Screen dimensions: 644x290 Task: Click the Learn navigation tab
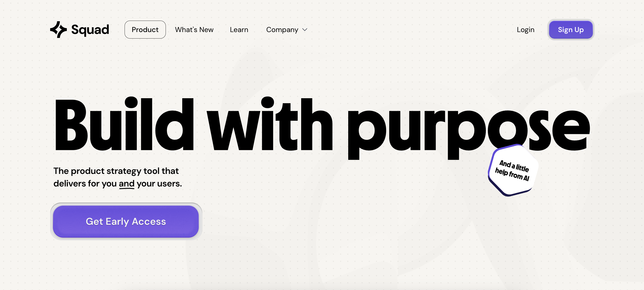239,30
